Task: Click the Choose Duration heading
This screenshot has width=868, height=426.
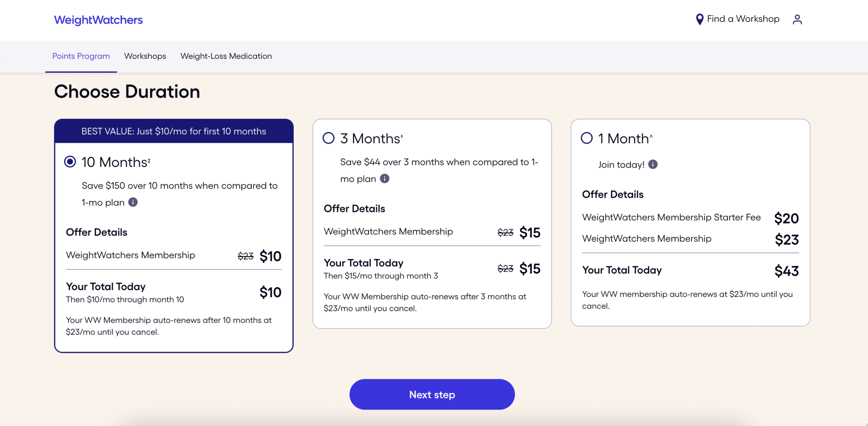Action: click(127, 92)
